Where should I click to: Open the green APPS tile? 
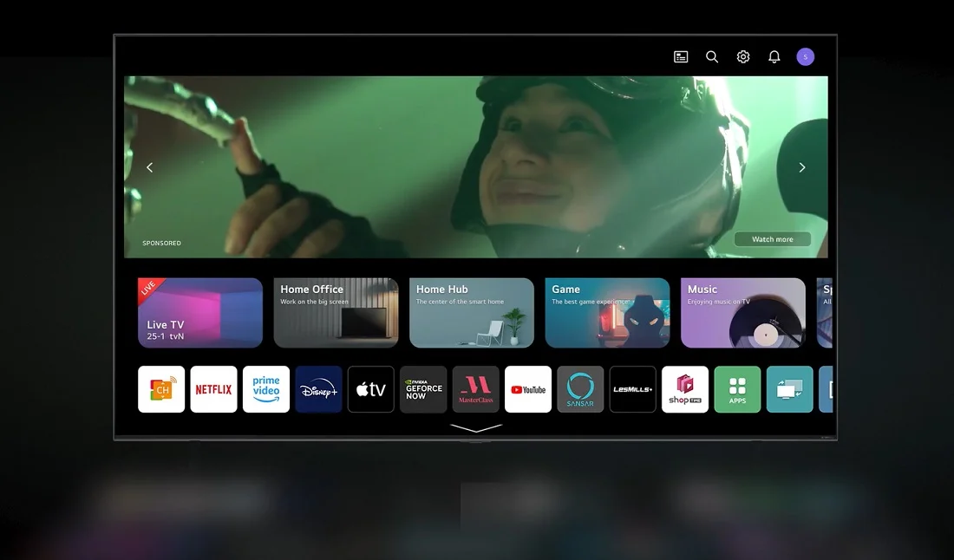pos(737,389)
